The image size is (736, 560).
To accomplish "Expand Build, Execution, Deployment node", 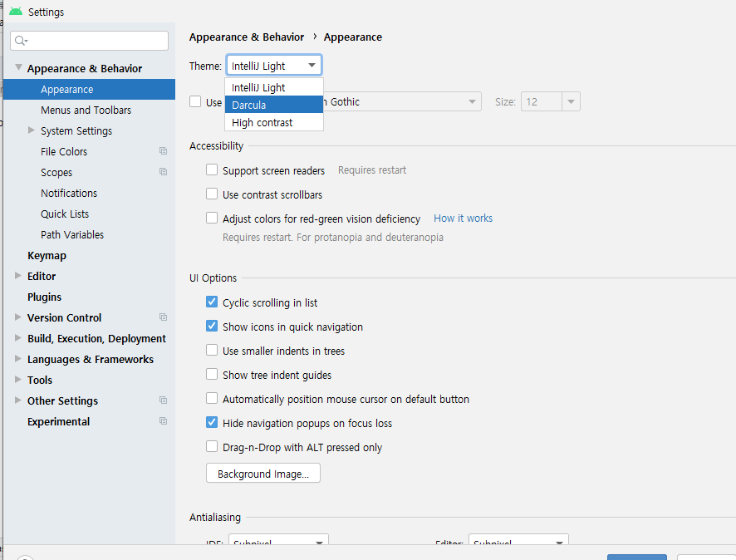I will click(17, 338).
